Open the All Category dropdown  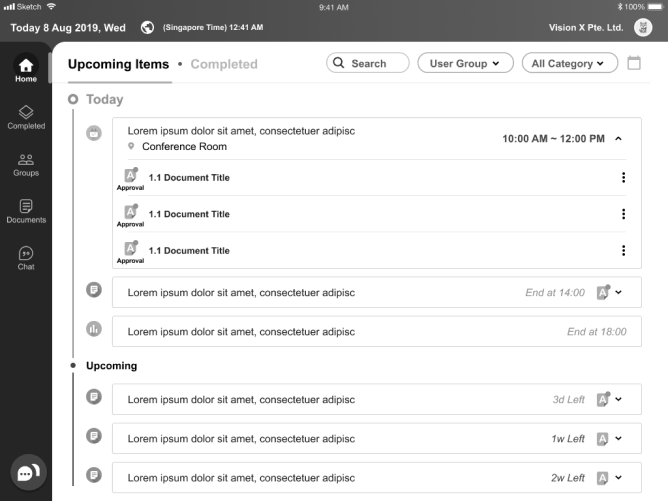point(568,63)
